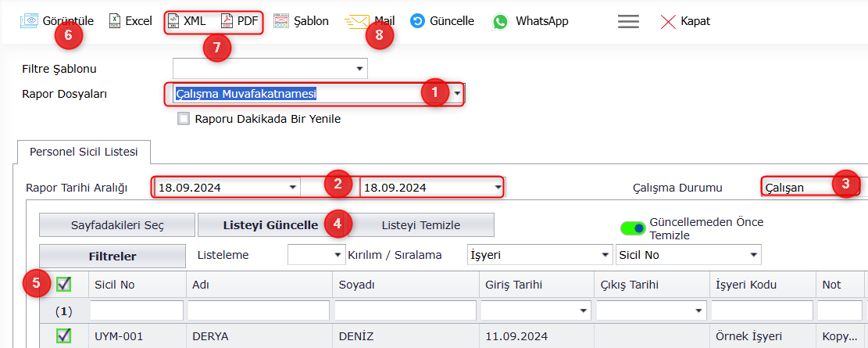Click the Filtreler button
Screen dimensions: 868x348
click(113, 257)
